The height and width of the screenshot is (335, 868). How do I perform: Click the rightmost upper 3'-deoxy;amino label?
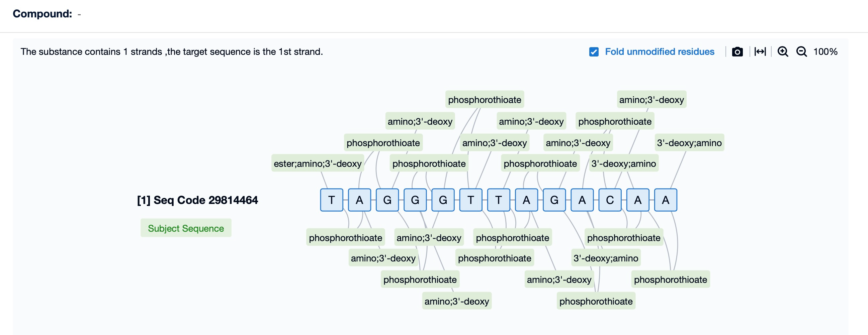coord(689,143)
